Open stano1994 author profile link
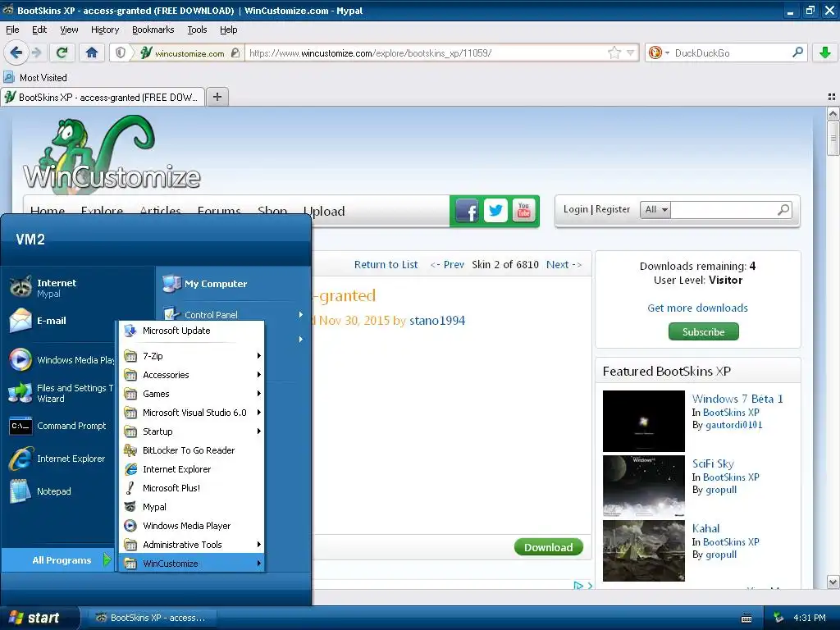840x630 pixels. [x=437, y=321]
